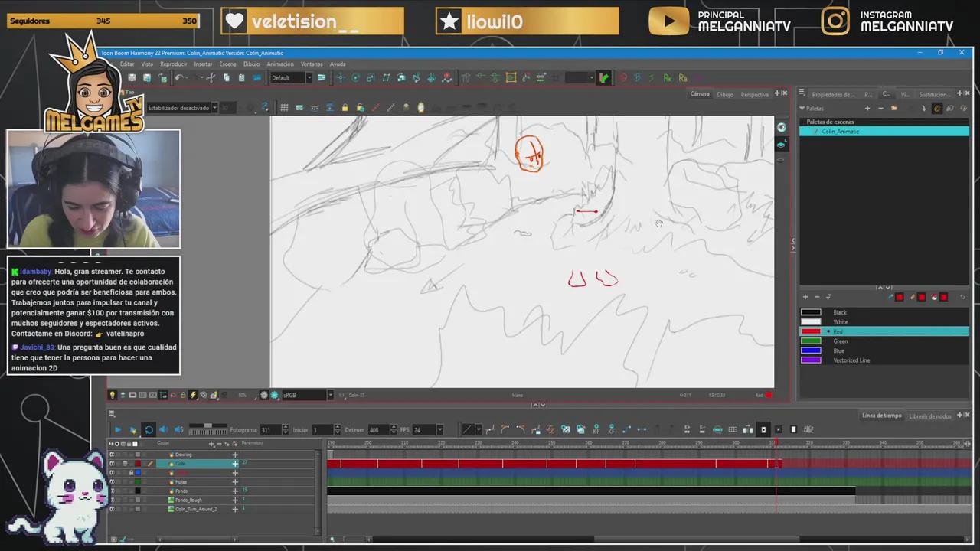Collapse the Paletas section triangle
The height and width of the screenshot is (551, 980).
(802, 108)
